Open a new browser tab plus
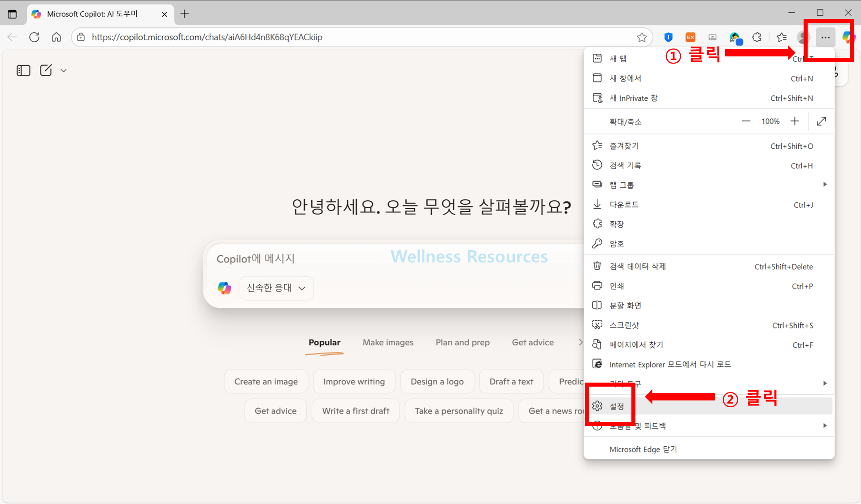Image resolution: width=861 pixels, height=504 pixels. 185,14
